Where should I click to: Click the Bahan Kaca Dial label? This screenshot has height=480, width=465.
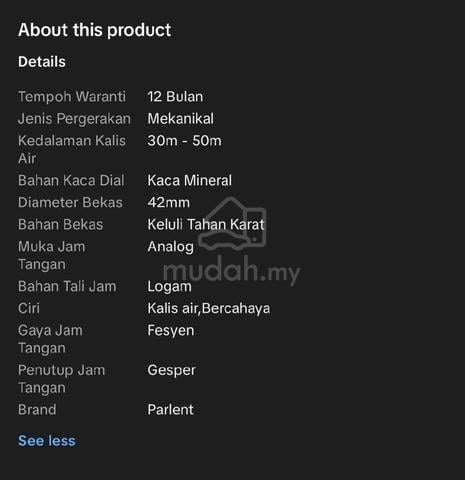pos(71,180)
